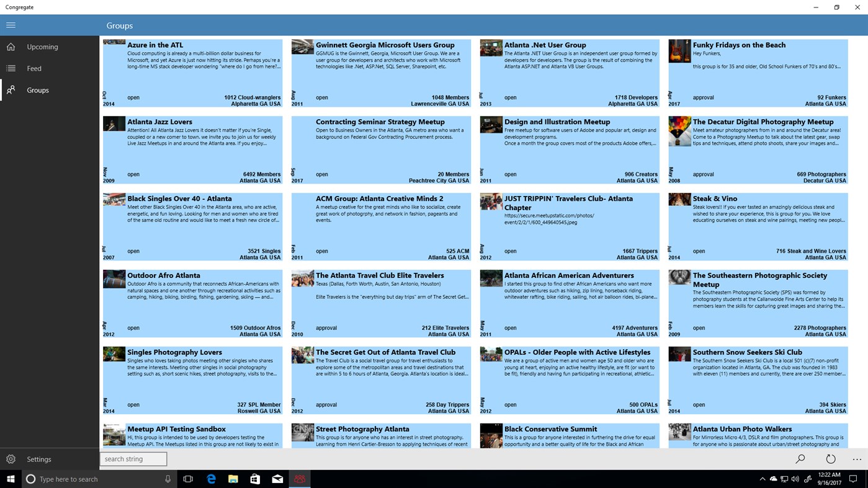The height and width of the screenshot is (488, 868).
Task: Click the Groups people icon
Action: (x=11, y=90)
